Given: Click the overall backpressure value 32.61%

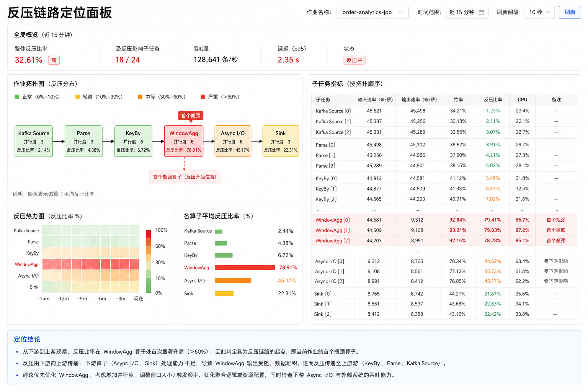Looking at the screenshot, I should click(28, 60).
